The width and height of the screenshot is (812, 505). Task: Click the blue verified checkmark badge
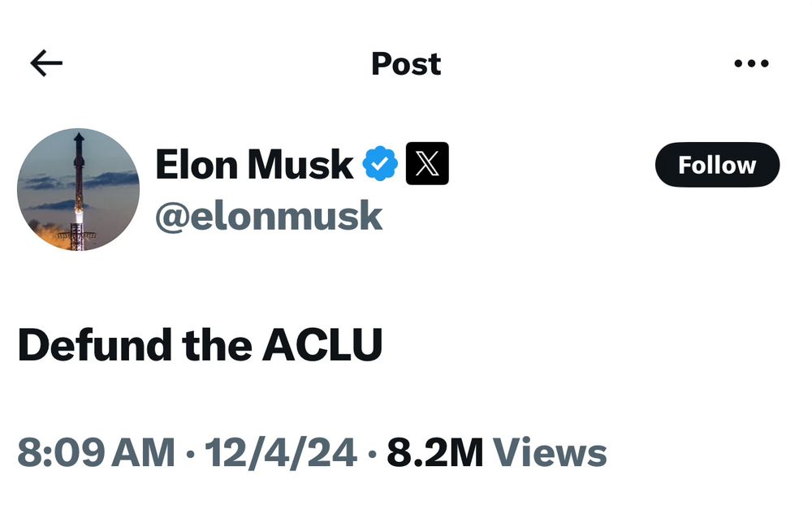pyautogui.click(x=379, y=164)
